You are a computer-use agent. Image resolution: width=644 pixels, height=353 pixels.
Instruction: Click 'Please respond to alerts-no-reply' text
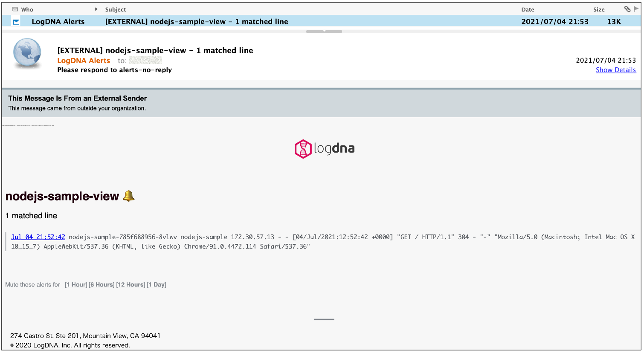[115, 70]
